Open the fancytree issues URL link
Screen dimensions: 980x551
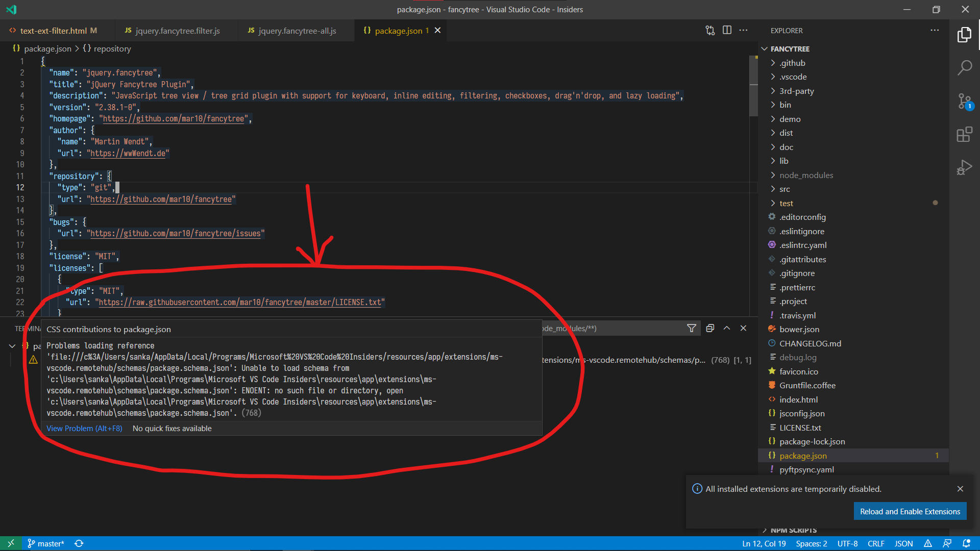pyautogui.click(x=176, y=233)
